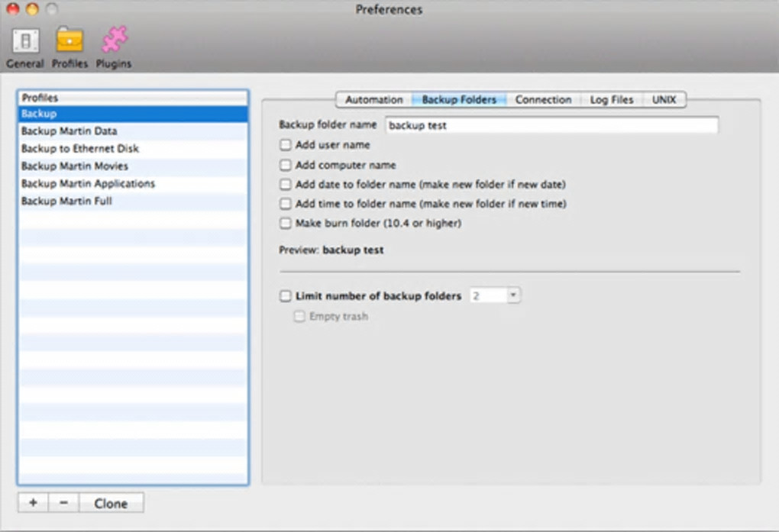Toggle Limit number of backup folders
Image resolution: width=779 pixels, height=532 pixels.
[x=285, y=296]
